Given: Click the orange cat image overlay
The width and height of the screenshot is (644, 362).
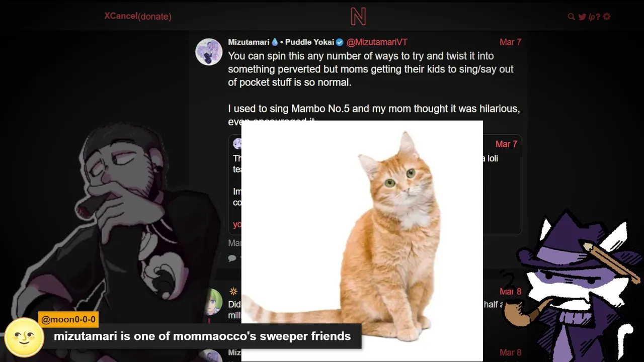Looking at the screenshot, I should [x=362, y=241].
